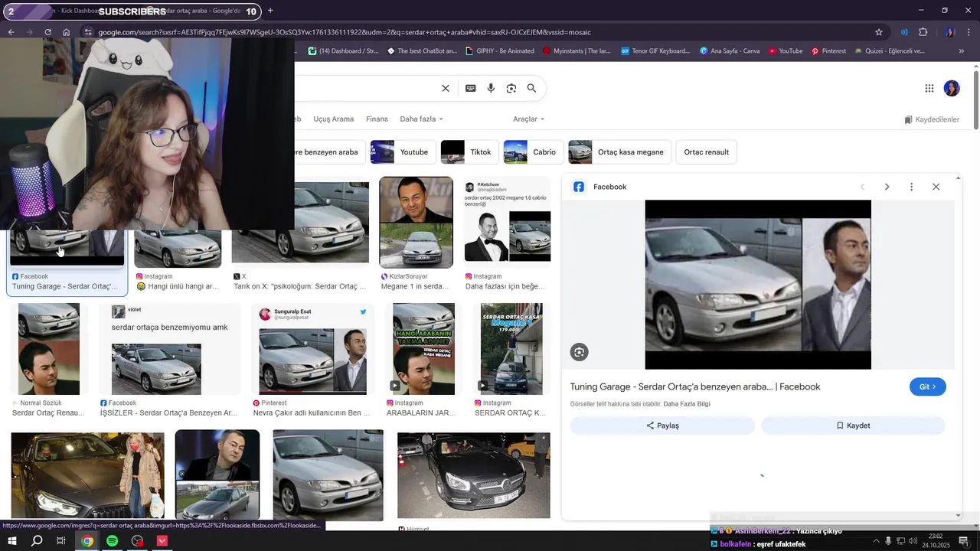Open the P.Ketchum Instagram result thumbnail
This screenshot has height=551, width=980.
[507, 223]
